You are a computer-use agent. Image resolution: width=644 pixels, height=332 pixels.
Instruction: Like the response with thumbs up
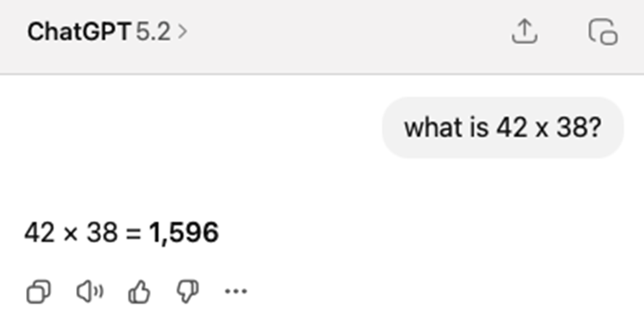point(138,291)
